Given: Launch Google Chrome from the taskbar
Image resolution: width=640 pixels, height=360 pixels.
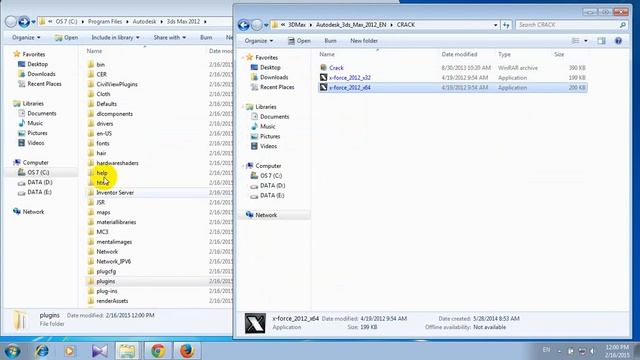Looking at the screenshot, I should [x=158, y=351].
